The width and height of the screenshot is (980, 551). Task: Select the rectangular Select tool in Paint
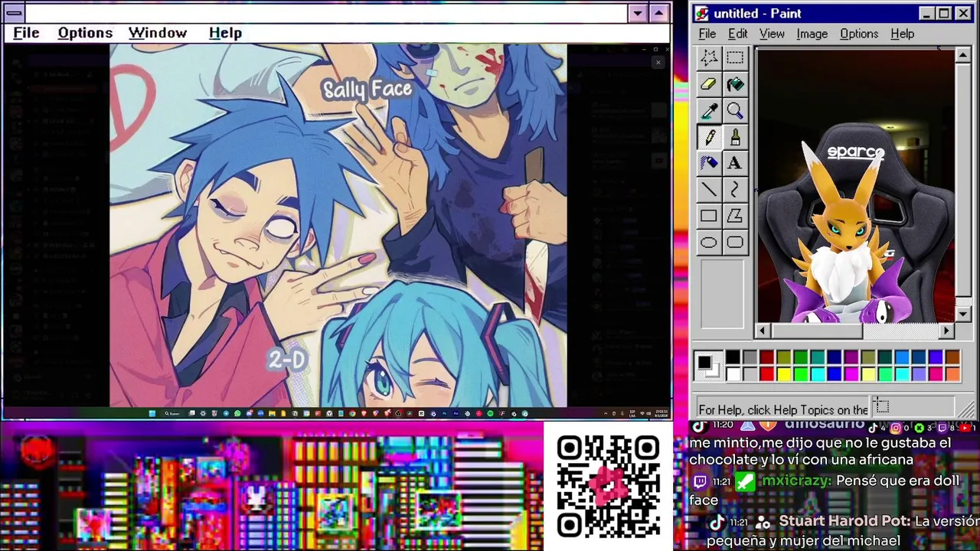click(735, 57)
